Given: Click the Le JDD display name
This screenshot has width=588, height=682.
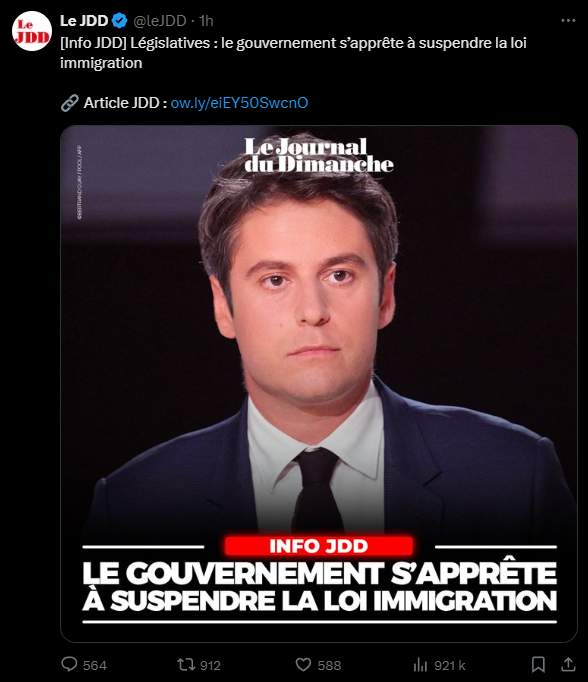Looking at the screenshot, I should click(x=84, y=20).
